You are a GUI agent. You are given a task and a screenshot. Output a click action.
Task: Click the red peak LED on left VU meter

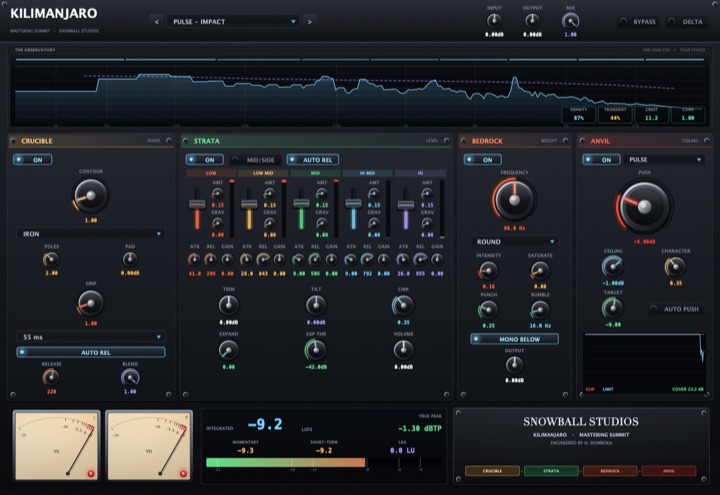point(90,473)
